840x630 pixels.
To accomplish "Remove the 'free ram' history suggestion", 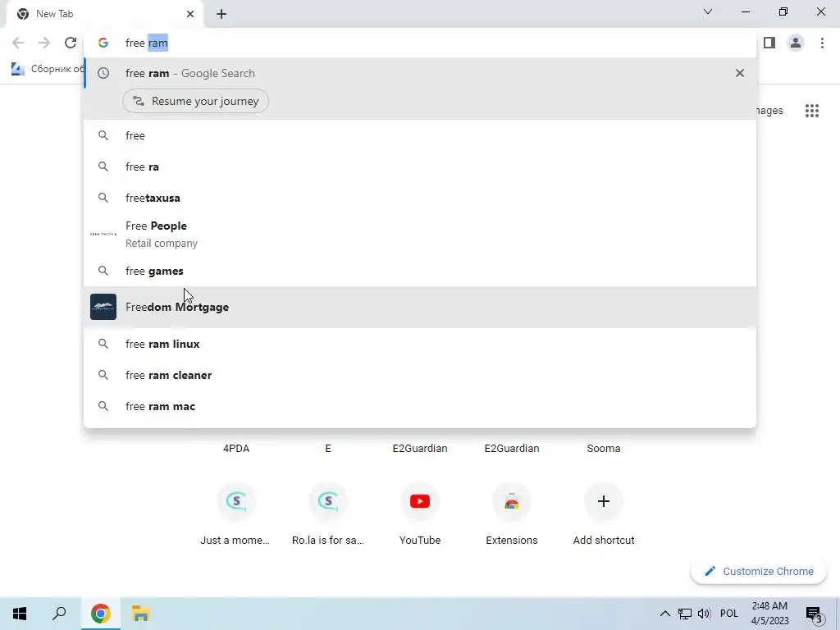I will point(739,73).
